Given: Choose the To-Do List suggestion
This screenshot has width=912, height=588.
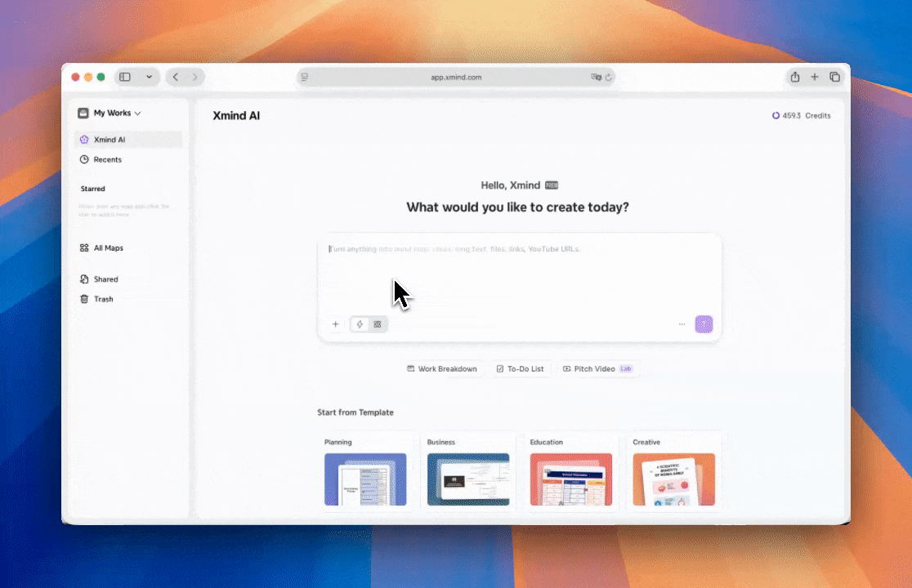Looking at the screenshot, I should click(520, 369).
